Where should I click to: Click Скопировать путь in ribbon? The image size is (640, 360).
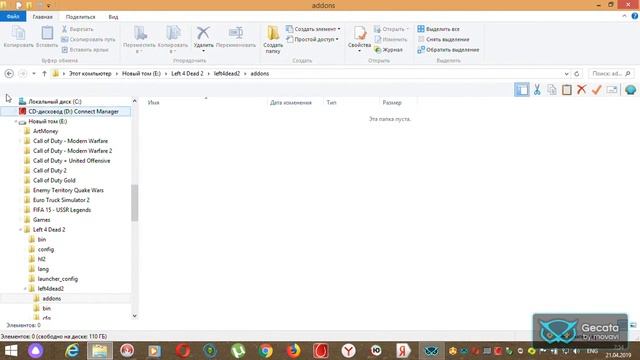88,40
